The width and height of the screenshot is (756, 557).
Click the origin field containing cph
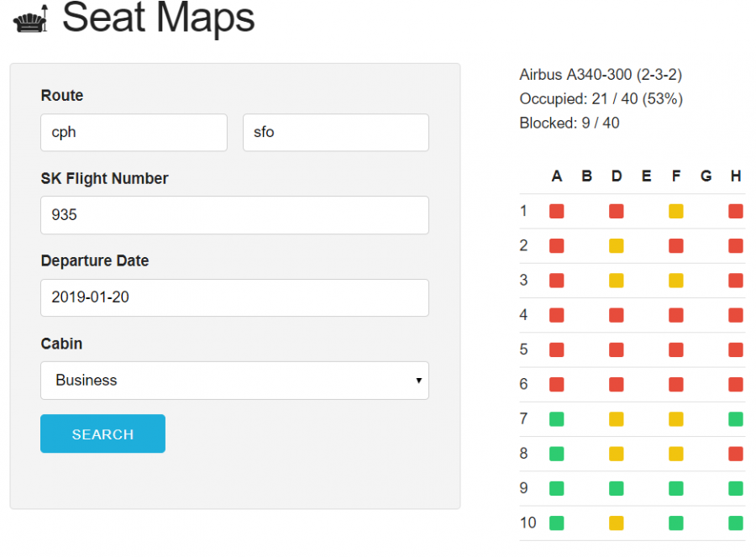tap(134, 133)
